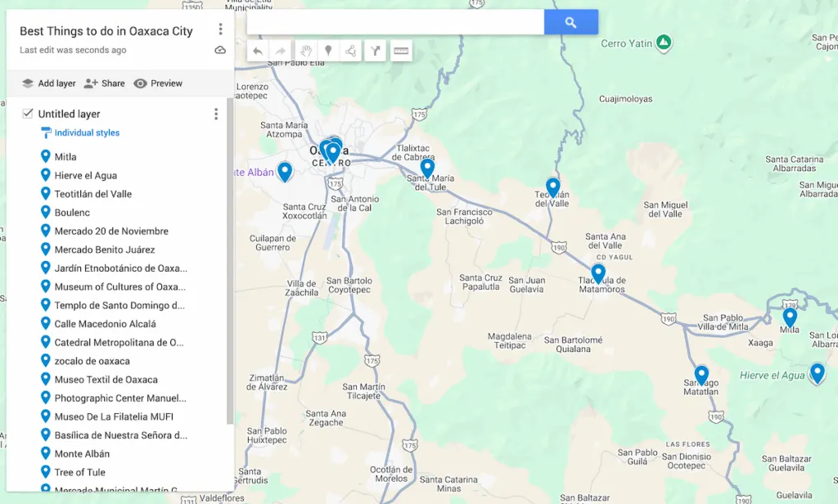Open map Preview
Viewport: 838px width, 504px height.
pyautogui.click(x=158, y=83)
